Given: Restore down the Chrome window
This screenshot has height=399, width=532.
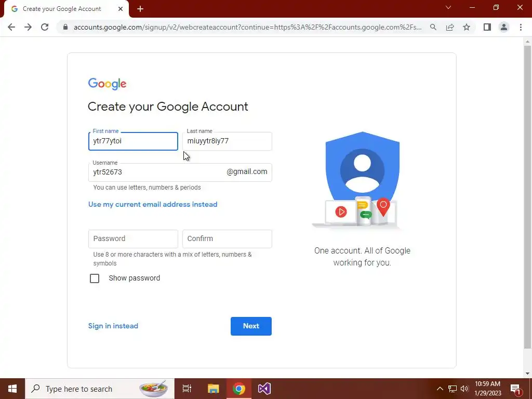Looking at the screenshot, I should [496, 7].
